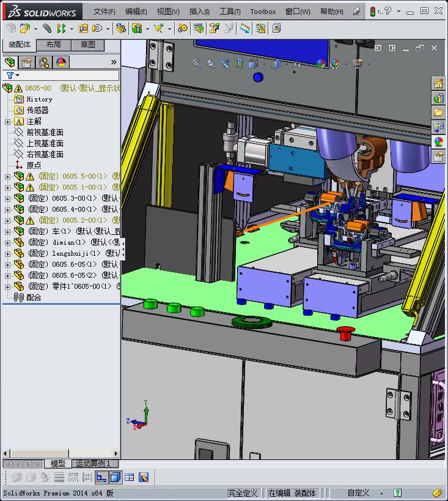Expand the manager panel tabs with double chevron
The width and height of the screenshot is (448, 501).
click(x=114, y=62)
